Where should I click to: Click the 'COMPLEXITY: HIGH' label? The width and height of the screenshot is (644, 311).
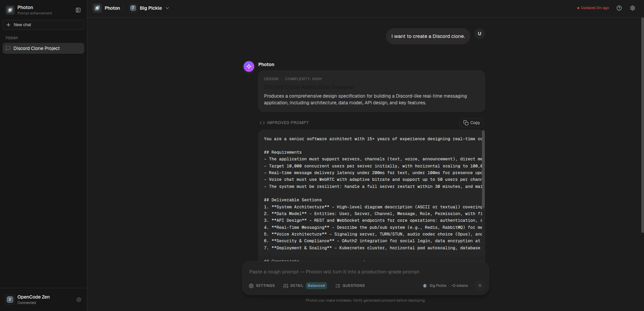click(x=303, y=79)
